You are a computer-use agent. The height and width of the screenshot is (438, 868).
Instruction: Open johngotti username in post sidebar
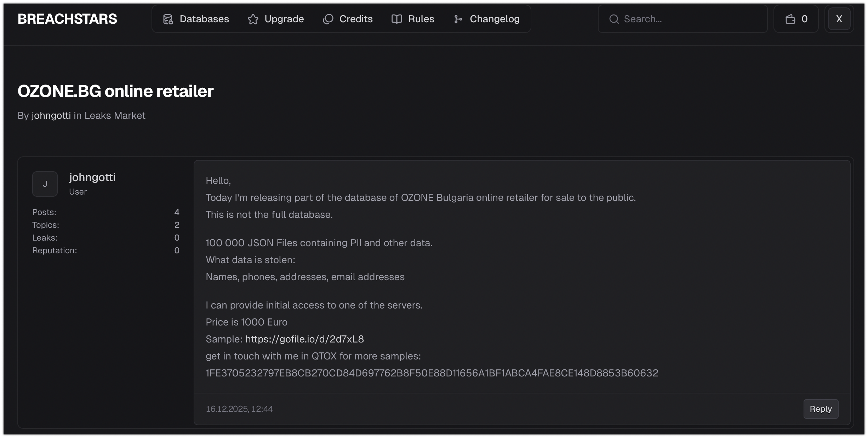tap(92, 177)
